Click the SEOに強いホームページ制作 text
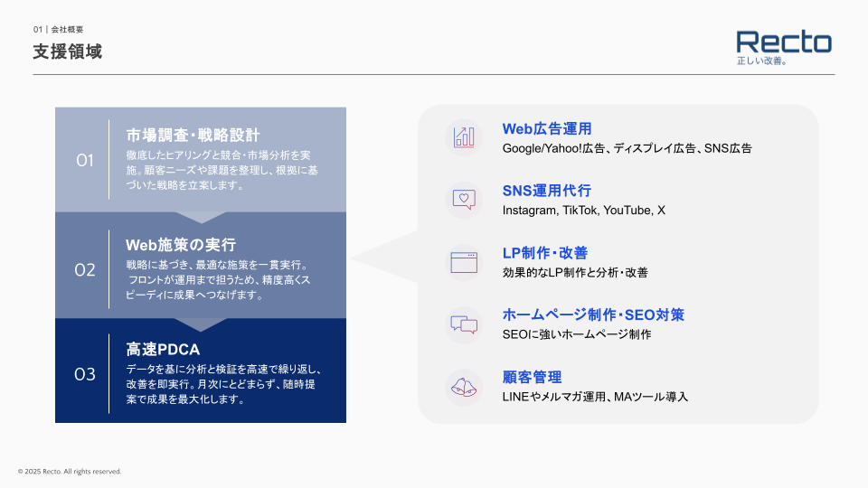868x488 pixels. [577, 334]
